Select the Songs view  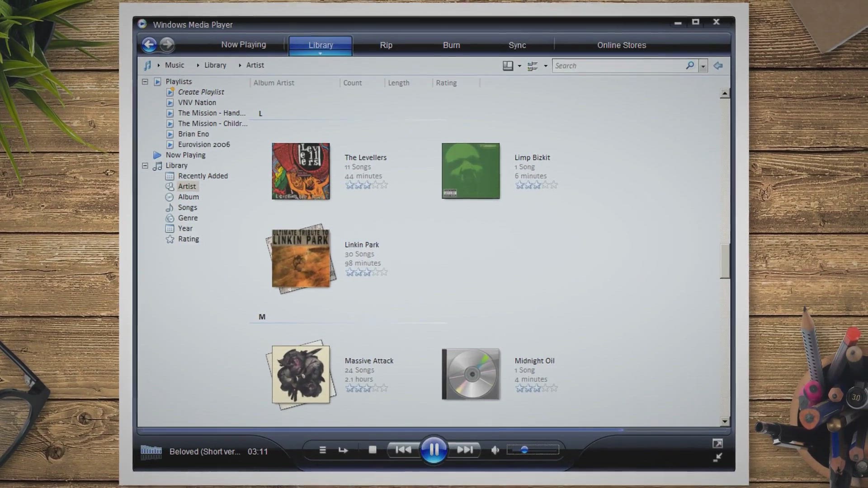187,207
